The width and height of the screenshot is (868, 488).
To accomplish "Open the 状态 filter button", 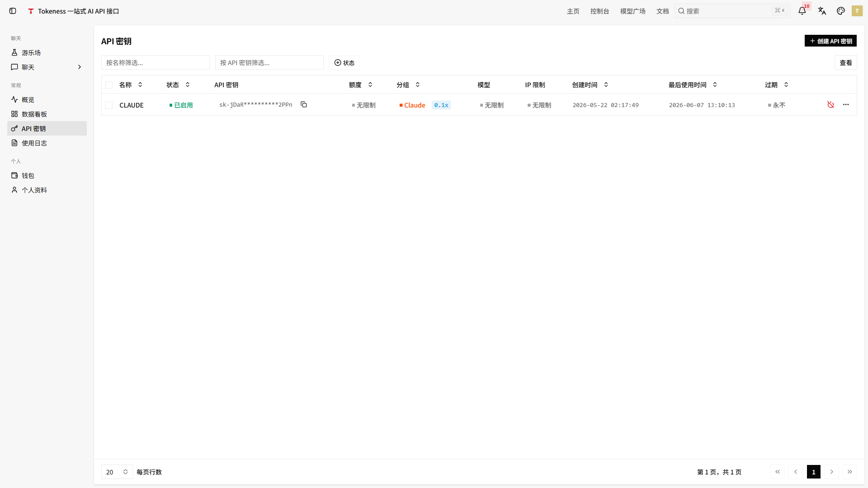I will (344, 62).
